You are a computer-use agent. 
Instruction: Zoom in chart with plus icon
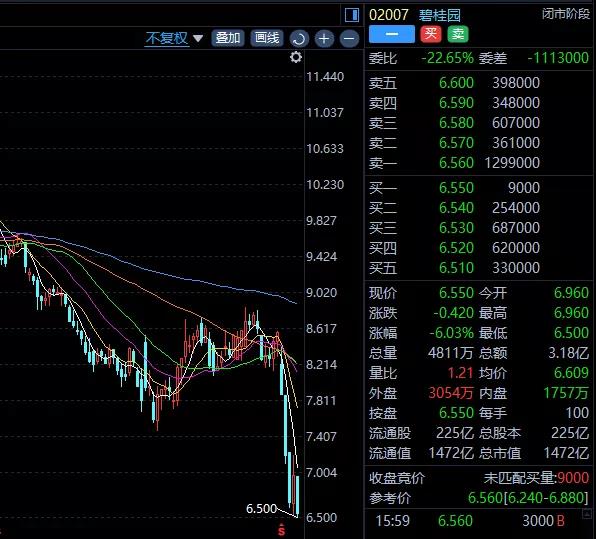[x=324, y=38]
